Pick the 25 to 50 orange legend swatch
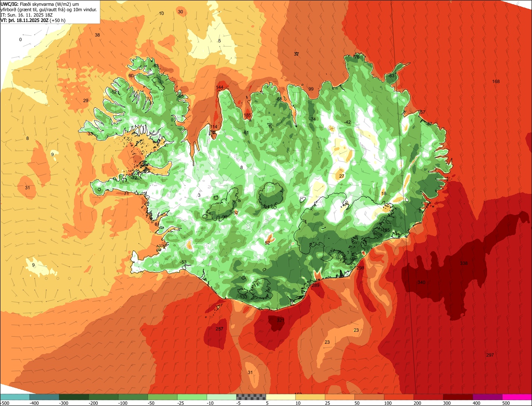Viewport: 532px width, 406px height. coord(340,397)
